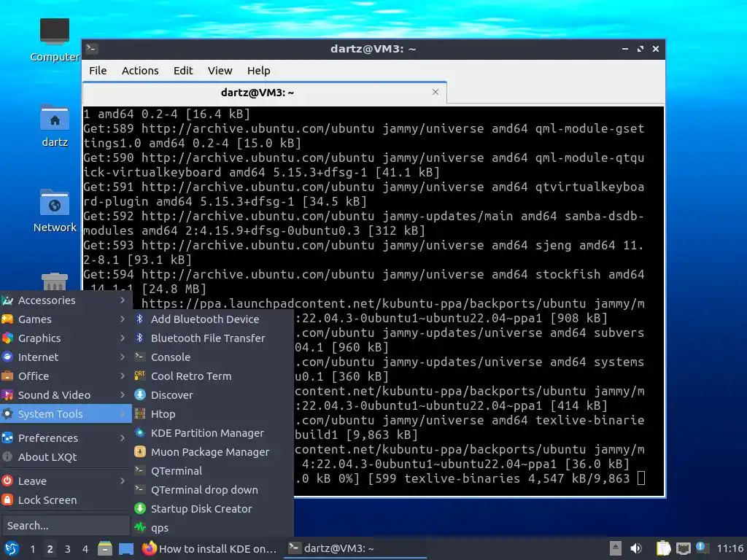
Task: Open the View menu in QTerminal
Action: coord(220,71)
